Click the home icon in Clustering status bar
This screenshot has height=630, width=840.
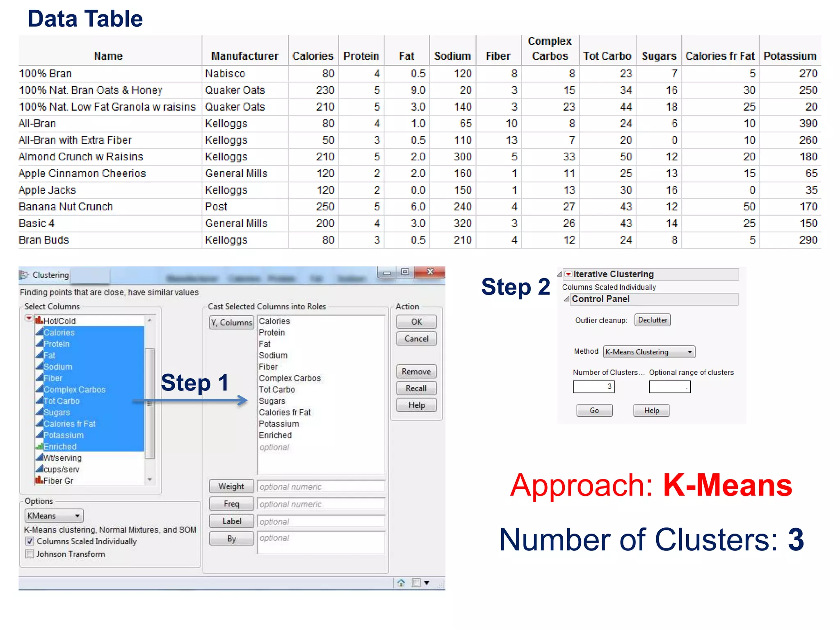pyautogui.click(x=401, y=582)
